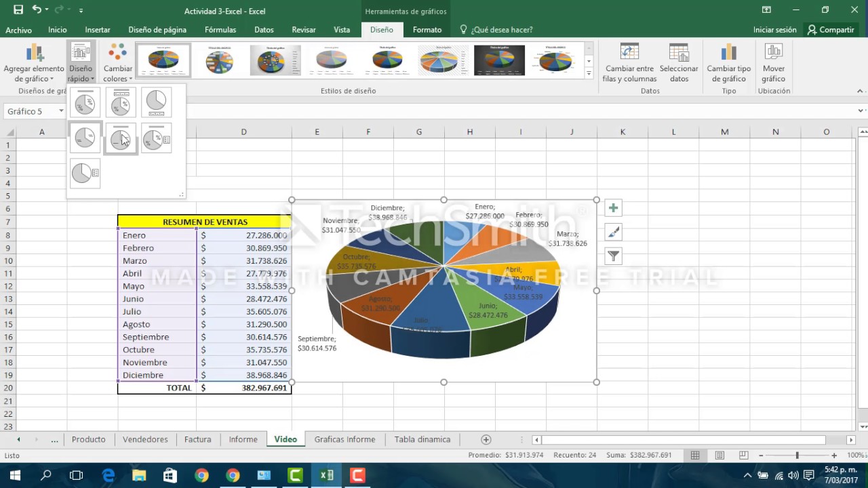This screenshot has width=868, height=488.
Task: Collapse the ribbon with the arrow
Action: (860, 91)
